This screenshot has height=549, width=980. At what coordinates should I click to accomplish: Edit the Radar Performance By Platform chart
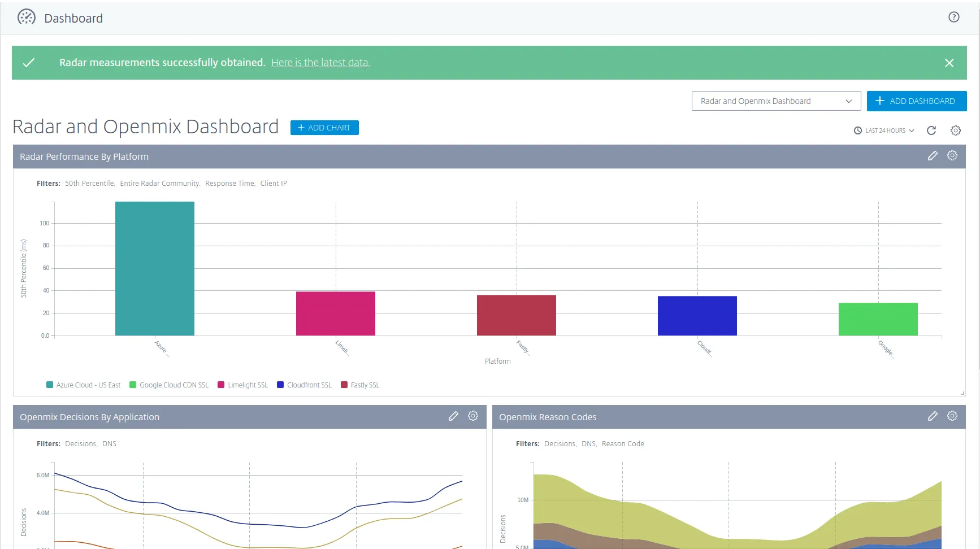933,156
